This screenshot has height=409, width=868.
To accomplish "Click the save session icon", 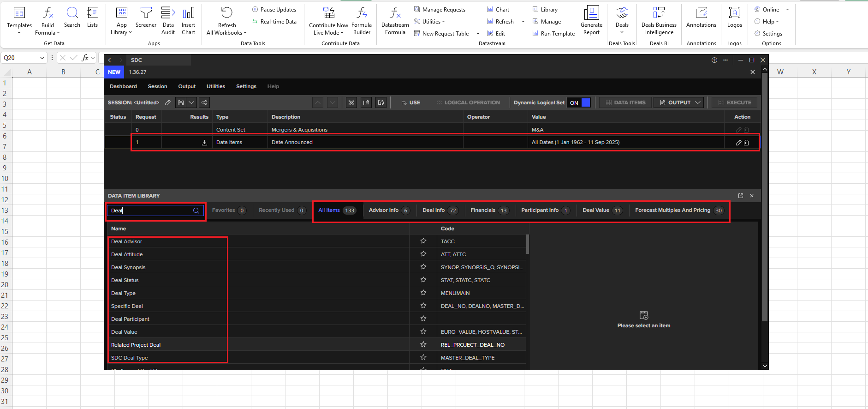I will pyautogui.click(x=181, y=102).
